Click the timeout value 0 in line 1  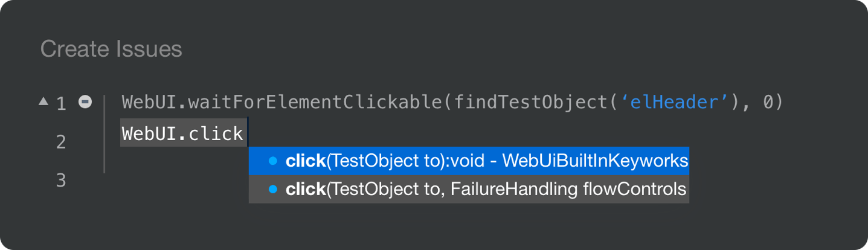pos(768,103)
